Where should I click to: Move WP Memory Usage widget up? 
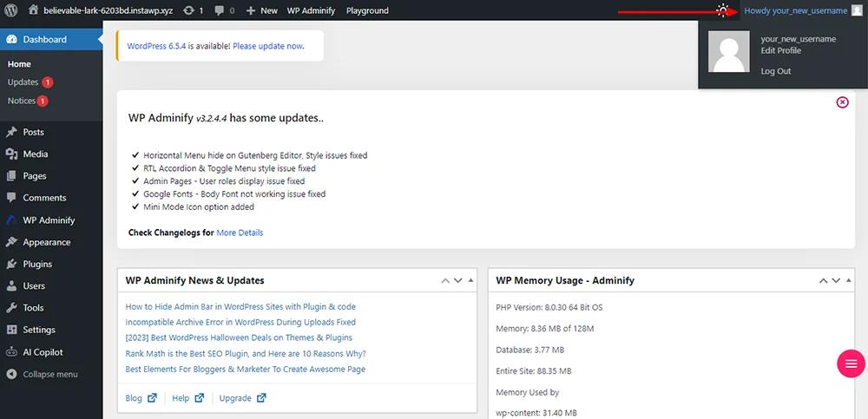824,280
